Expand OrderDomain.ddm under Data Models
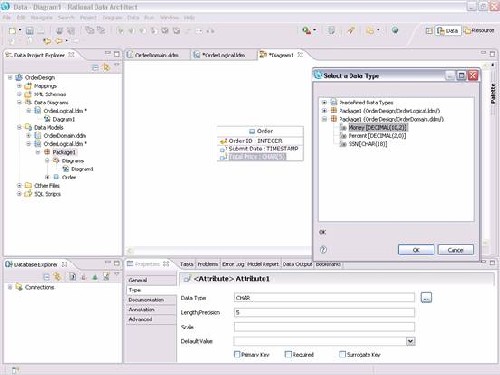500x375 pixels. pos(29,136)
